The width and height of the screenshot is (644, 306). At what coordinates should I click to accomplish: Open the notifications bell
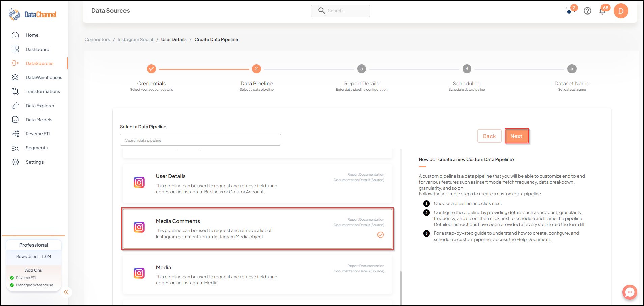point(602,11)
